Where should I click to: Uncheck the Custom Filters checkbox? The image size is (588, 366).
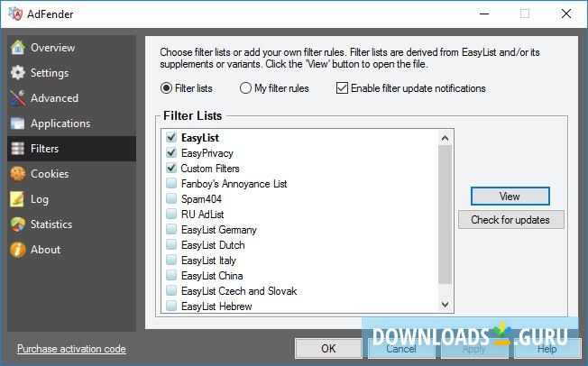171,168
